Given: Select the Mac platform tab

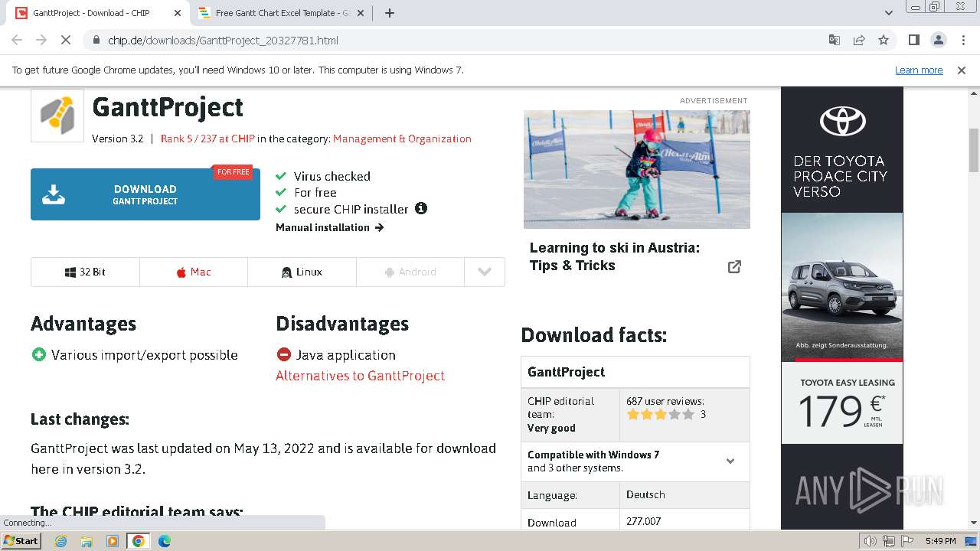Looking at the screenshot, I should click(194, 272).
